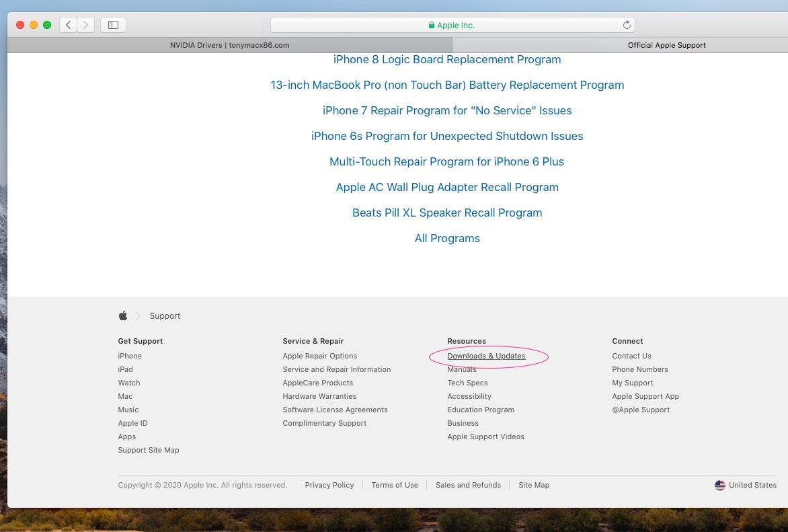The width and height of the screenshot is (788, 532).
Task: Open @Apple Support link
Action: [641, 410]
